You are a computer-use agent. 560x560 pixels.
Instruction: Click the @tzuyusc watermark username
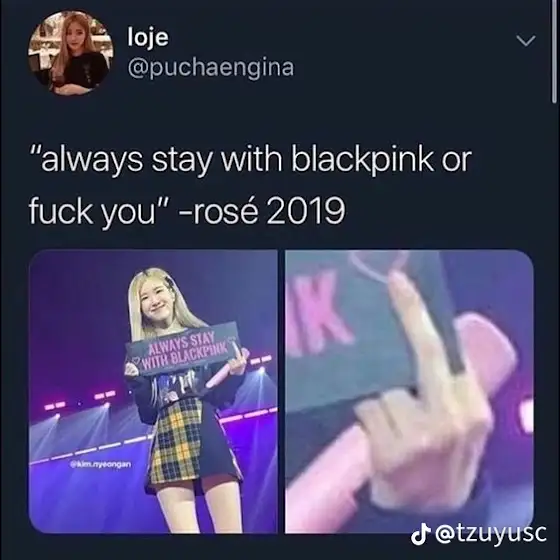pos(489,534)
